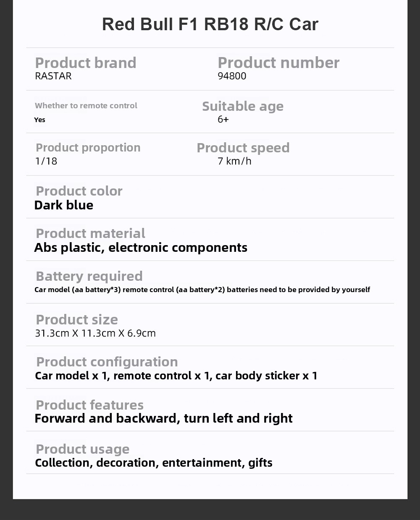Image resolution: width=420 pixels, height=520 pixels.
Task: Click the 7 km/h speed value
Action: (x=234, y=161)
